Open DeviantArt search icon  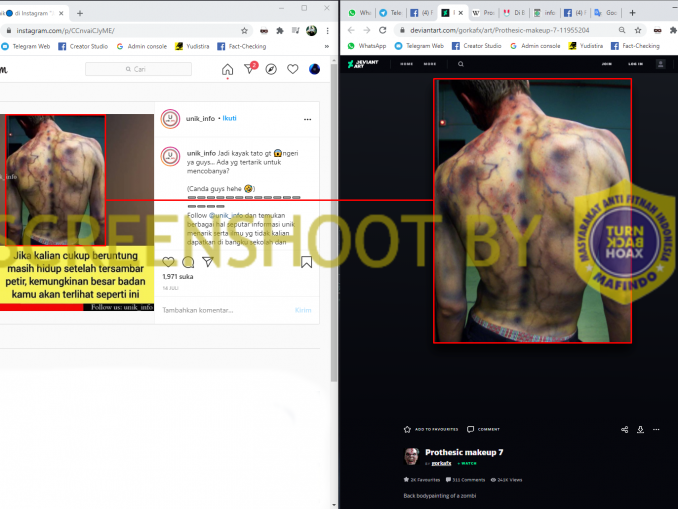click(x=461, y=64)
